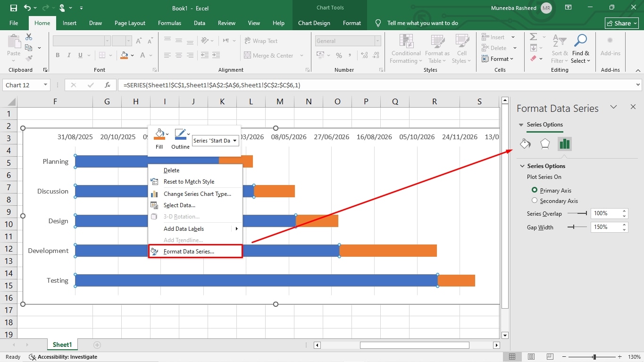Choose Reset to Match Style
This screenshot has width=644, height=362.
click(x=195, y=182)
